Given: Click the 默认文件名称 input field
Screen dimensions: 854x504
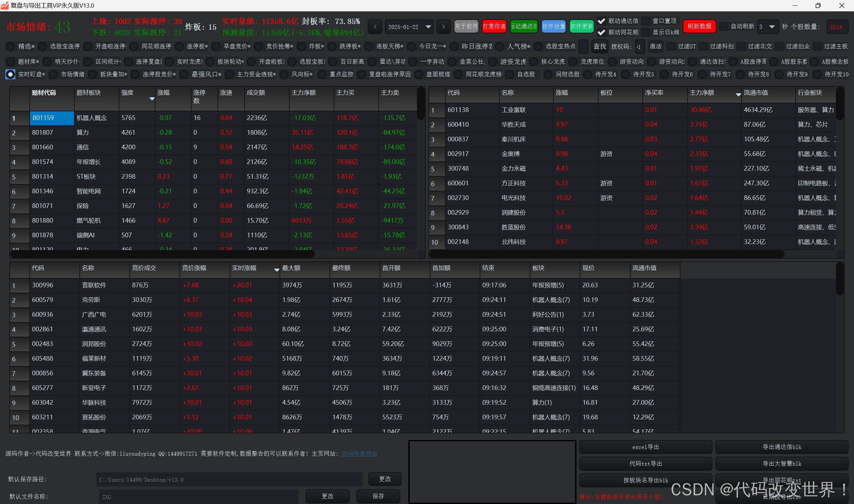Looking at the screenshot, I should (198, 497).
